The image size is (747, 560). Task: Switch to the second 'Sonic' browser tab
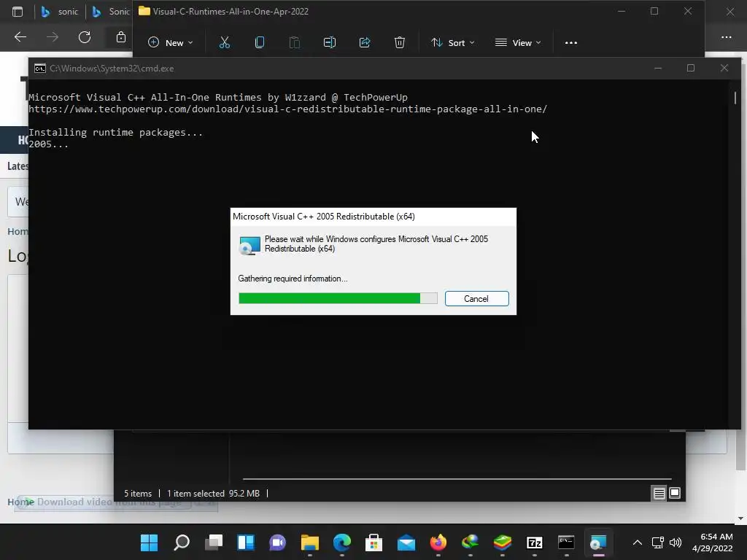point(112,12)
